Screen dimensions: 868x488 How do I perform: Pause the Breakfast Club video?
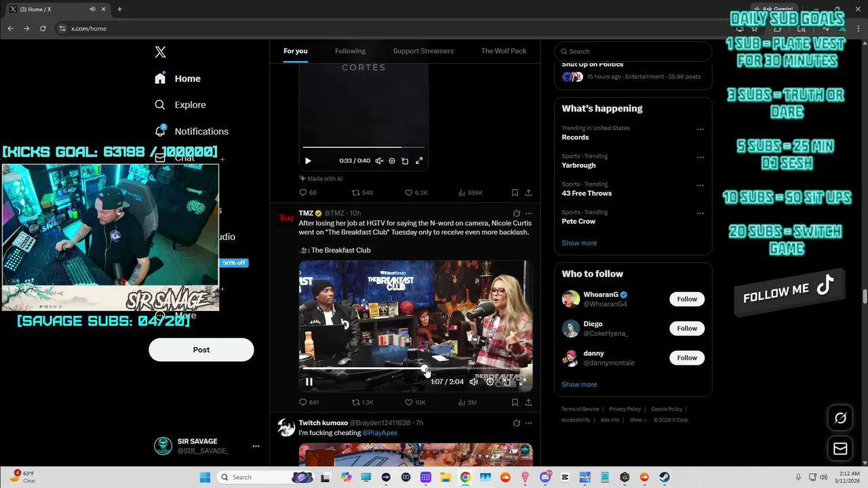click(x=309, y=382)
